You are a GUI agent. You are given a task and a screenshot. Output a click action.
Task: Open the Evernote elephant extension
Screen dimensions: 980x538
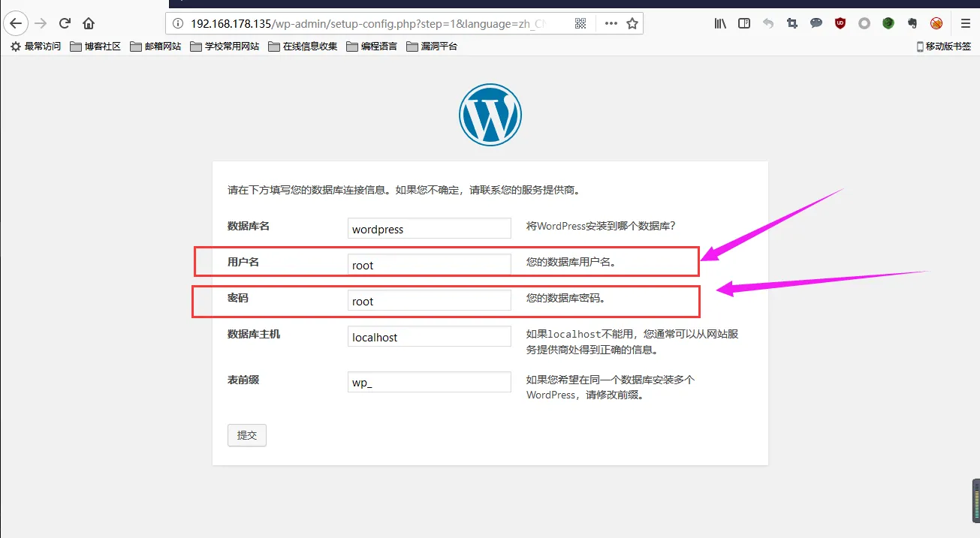tap(912, 23)
